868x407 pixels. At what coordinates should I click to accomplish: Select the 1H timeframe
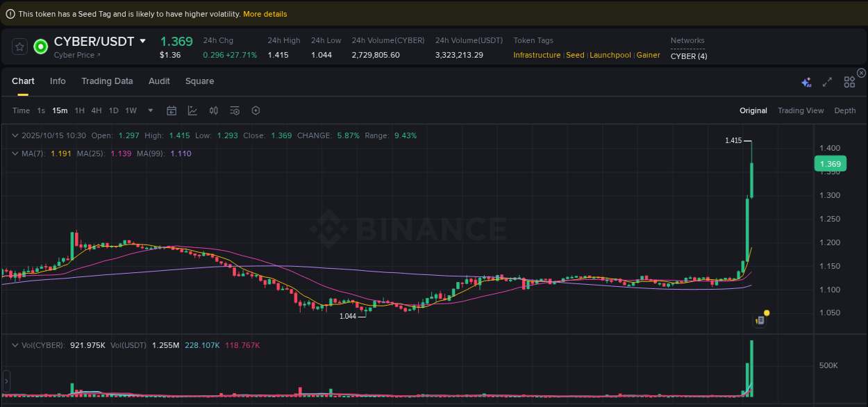(x=79, y=110)
